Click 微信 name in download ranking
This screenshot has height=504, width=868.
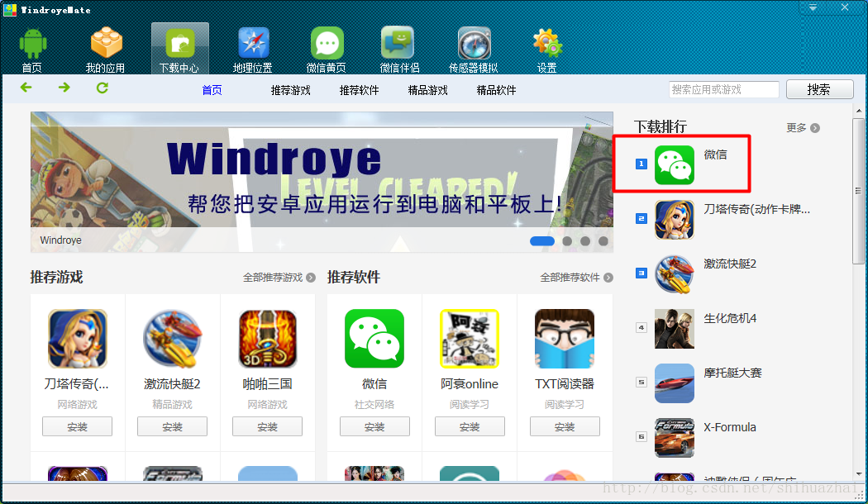tap(715, 155)
